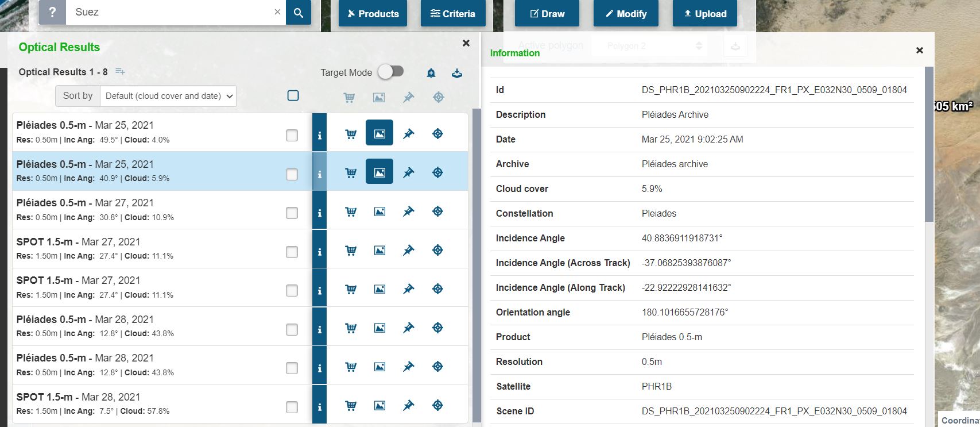Check the Pléiades Mar 25 cloud 4.0% checkbox
980x427 pixels.
pos(292,135)
